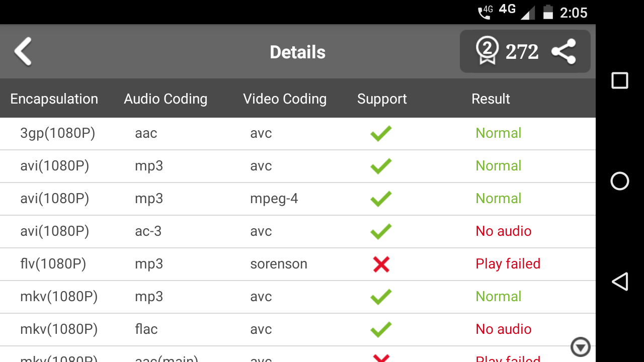The height and width of the screenshot is (362, 644).
Task: Tap the Encapsulation column header
Action: (54, 99)
